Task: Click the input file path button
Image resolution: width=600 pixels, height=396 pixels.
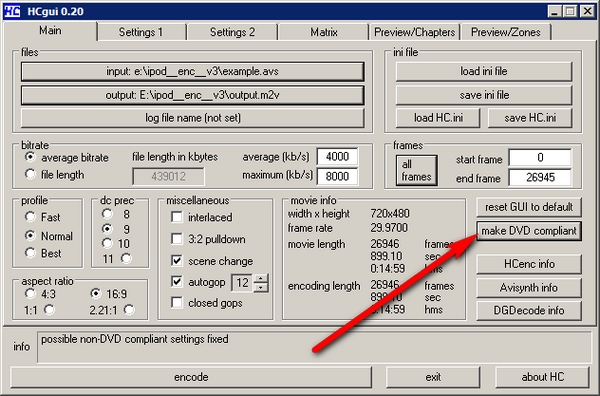Action: pos(192,72)
